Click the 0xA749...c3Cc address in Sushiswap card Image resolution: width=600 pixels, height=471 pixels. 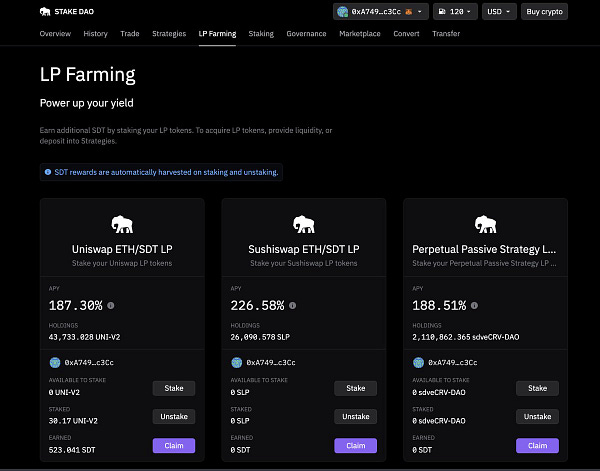coord(271,362)
